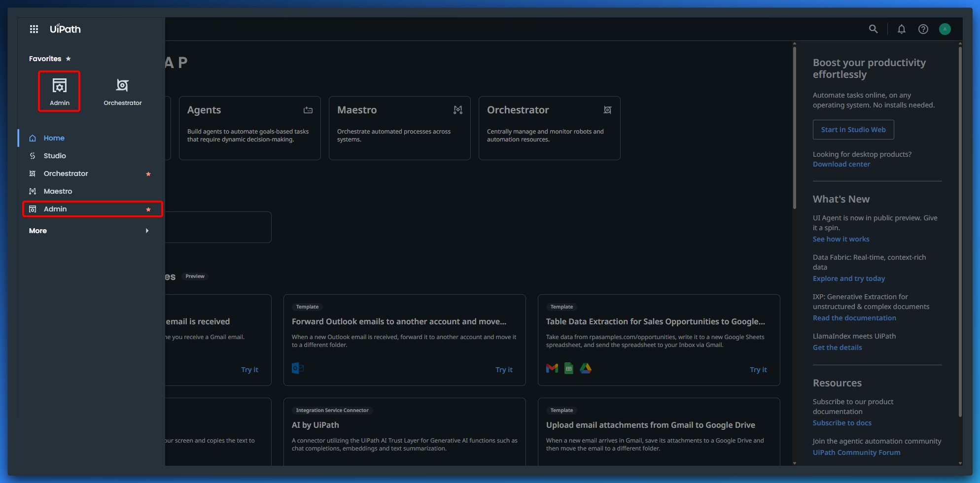Viewport: 980px width, 483px height.
Task: Open the Read the documentation link
Action: pyautogui.click(x=854, y=318)
